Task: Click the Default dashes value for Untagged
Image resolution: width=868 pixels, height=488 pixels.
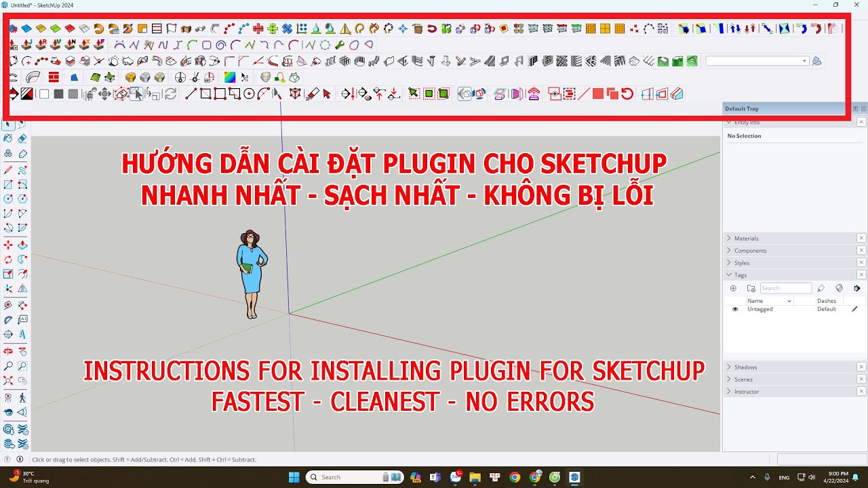Action: coord(827,309)
